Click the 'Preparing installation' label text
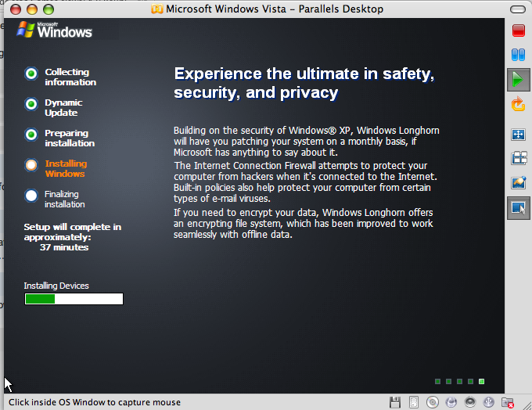The width and height of the screenshot is (532, 410). 70,138
